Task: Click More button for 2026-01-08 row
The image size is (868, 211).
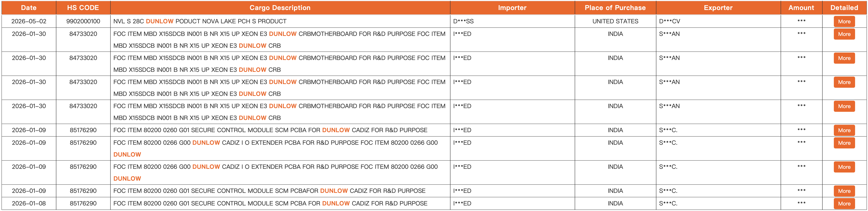Action: [x=844, y=204]
